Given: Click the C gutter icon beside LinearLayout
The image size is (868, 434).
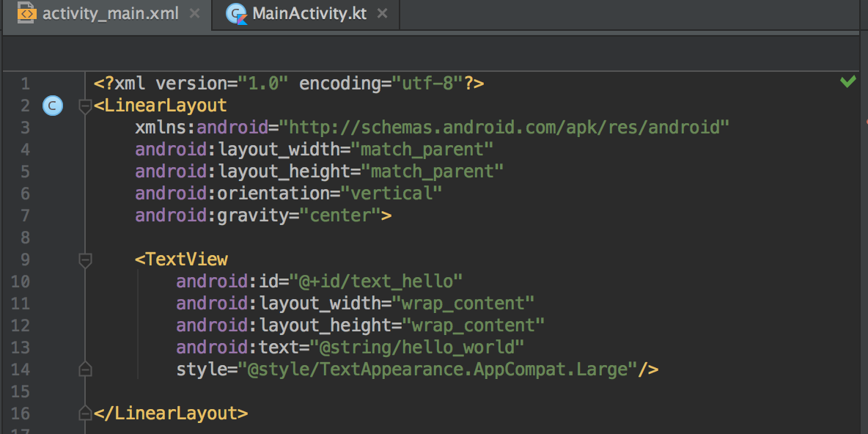Looking at the screenshot, I should [52, 105].
